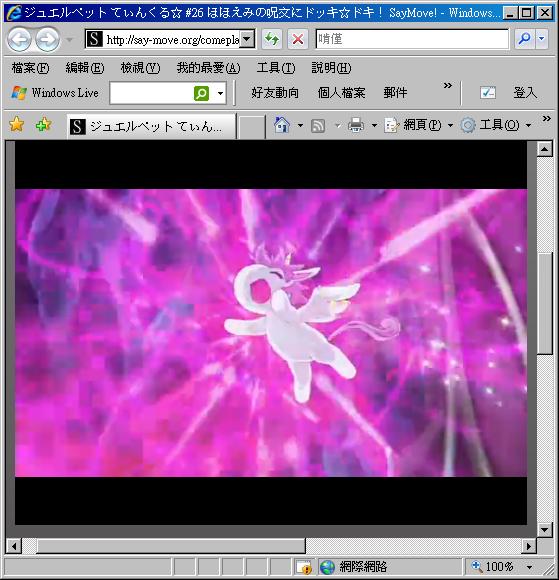
Task: Click the browser Back arrow button
Action: click(19, 39)
